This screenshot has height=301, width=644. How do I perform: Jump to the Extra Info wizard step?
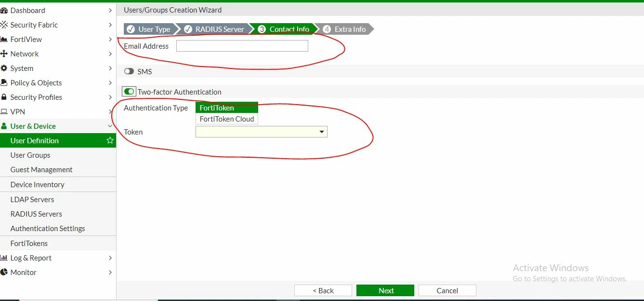[345, 29]
